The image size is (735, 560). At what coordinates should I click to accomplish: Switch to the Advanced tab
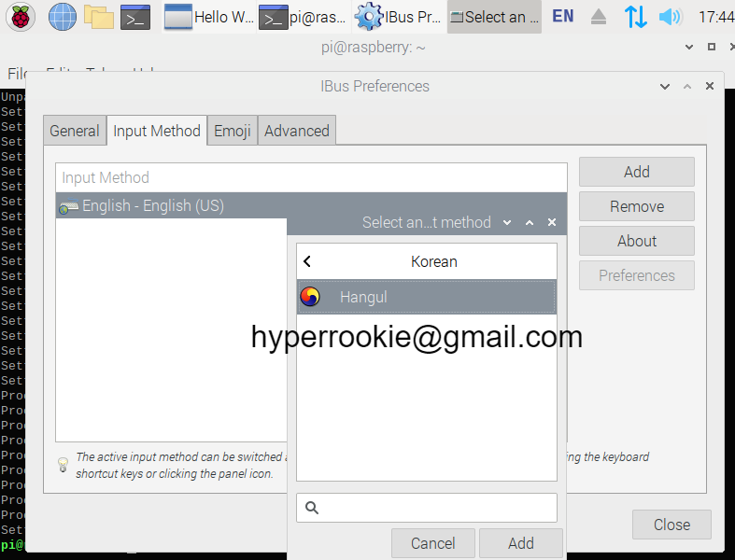[297, 131]
